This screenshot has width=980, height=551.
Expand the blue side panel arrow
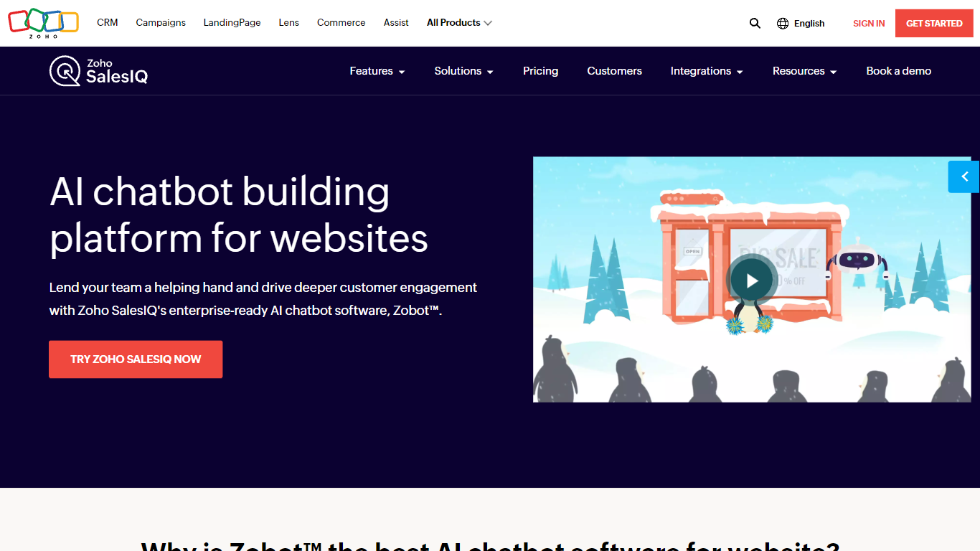(964, 176)
